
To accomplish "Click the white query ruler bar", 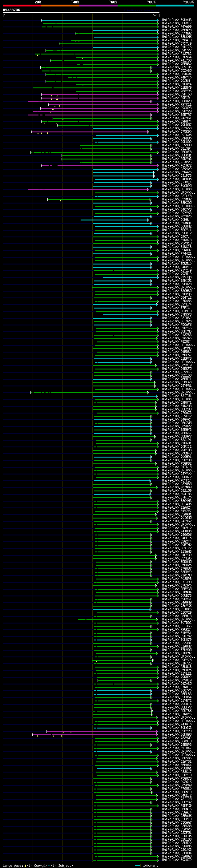I will click(81, 13).
